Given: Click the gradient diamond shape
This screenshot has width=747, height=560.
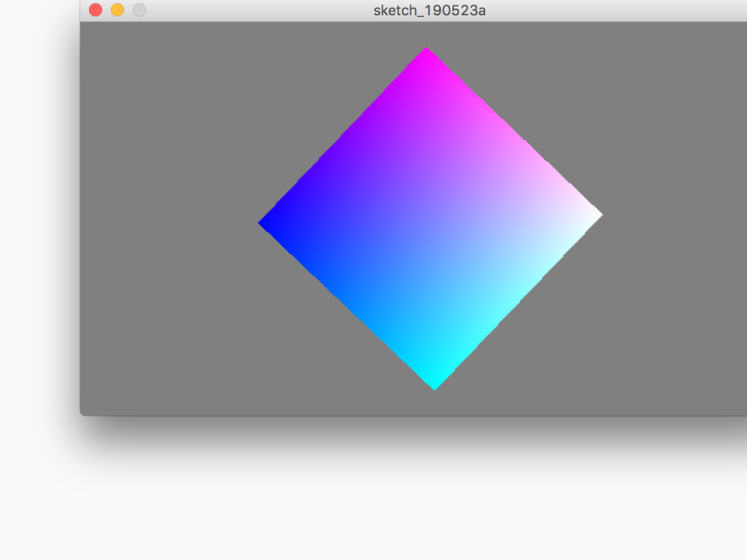Looking at the screenshot, I should coord(430,219).
